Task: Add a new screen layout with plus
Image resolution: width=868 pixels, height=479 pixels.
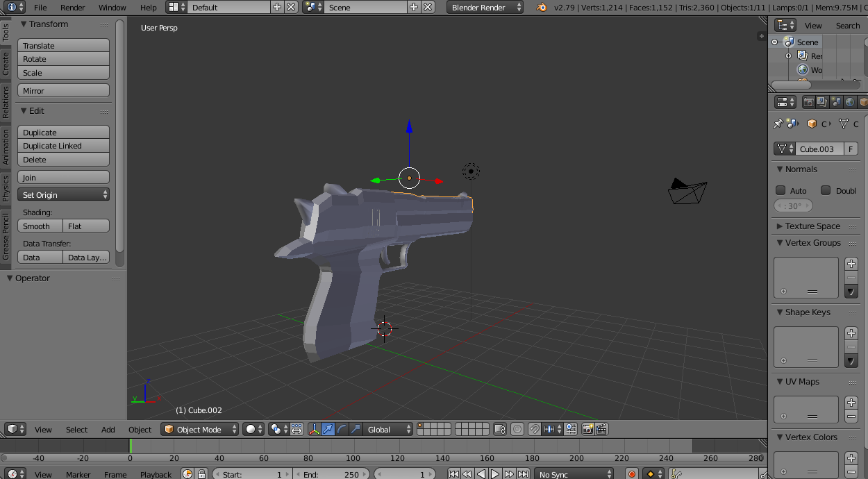Action: pyautogui.click(x=277, y=7)
